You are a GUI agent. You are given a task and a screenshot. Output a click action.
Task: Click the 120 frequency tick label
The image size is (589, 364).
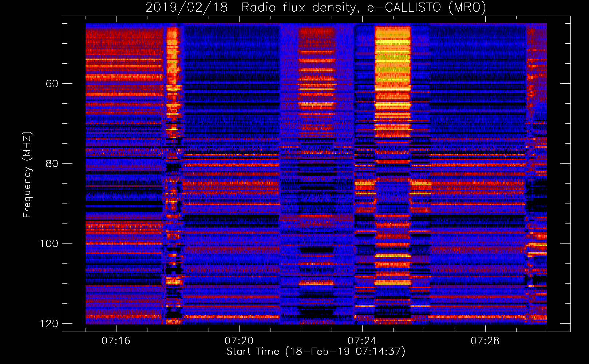(x=49, y=324)
